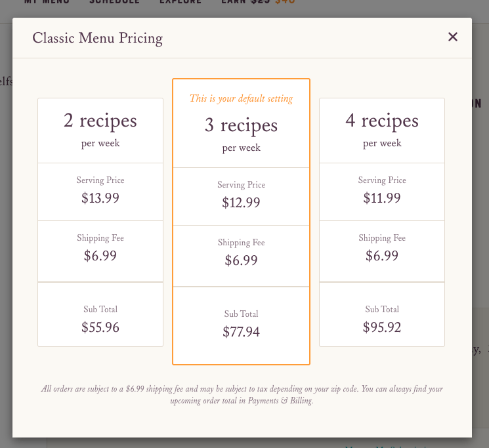489x448 pixels.
Task: Click the Payments & Billing footnote text
Action: point(280,401)
